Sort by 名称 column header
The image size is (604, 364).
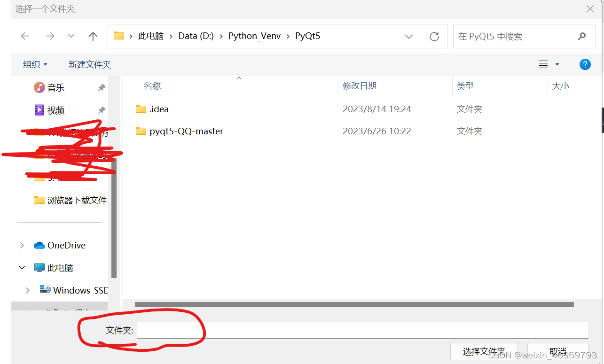tap(152, 86)
